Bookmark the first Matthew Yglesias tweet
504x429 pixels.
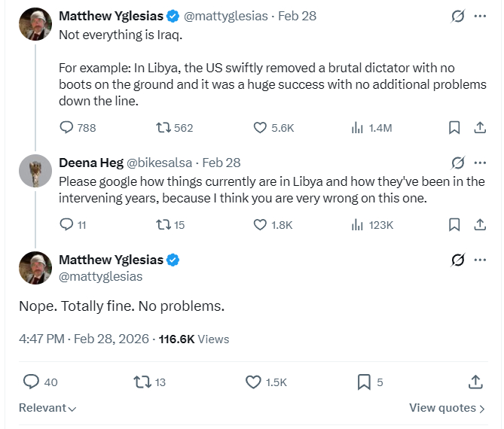[454, 128]
